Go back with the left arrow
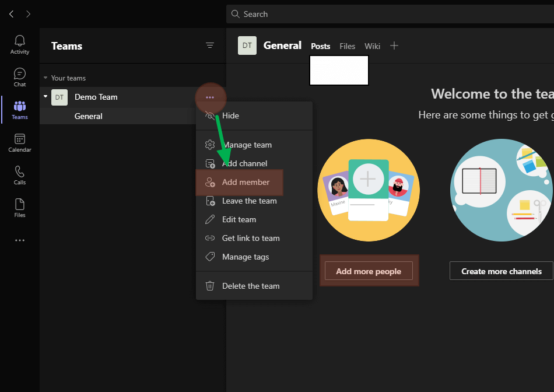This screenshot has height=392, width=554. [x=11, y=14]
